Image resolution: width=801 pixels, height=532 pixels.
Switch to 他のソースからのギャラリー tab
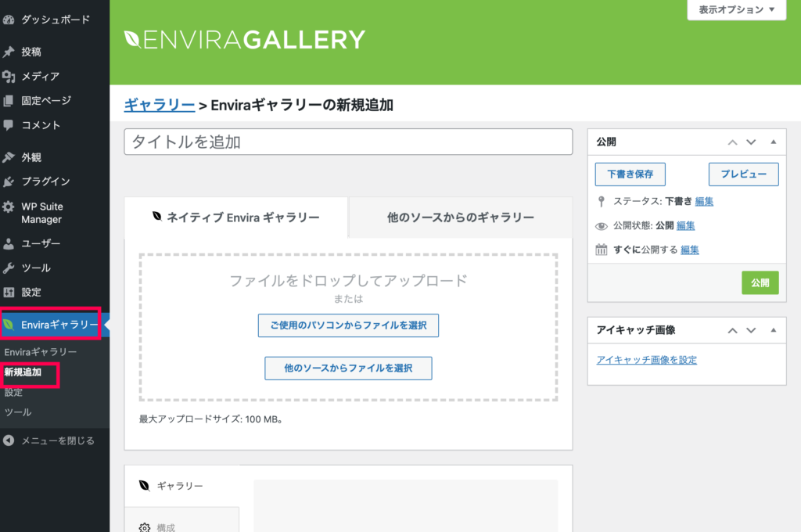(x=461, y=217)
